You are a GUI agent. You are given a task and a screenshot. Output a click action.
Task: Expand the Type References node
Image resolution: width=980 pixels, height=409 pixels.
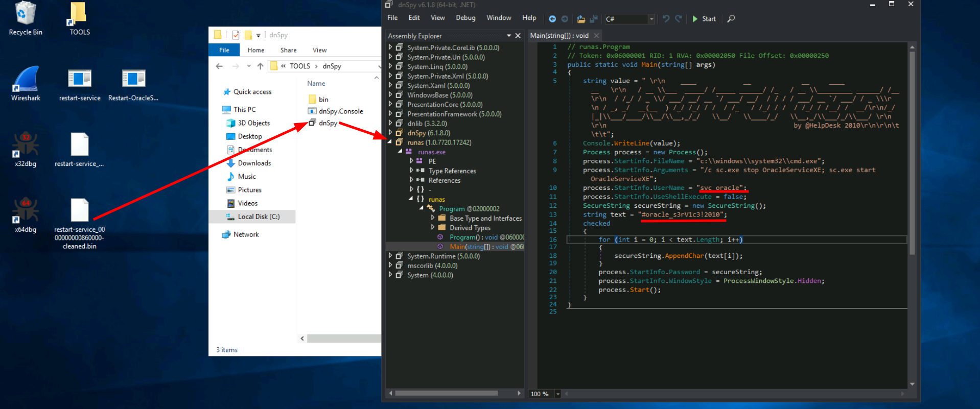click(411, 171)
